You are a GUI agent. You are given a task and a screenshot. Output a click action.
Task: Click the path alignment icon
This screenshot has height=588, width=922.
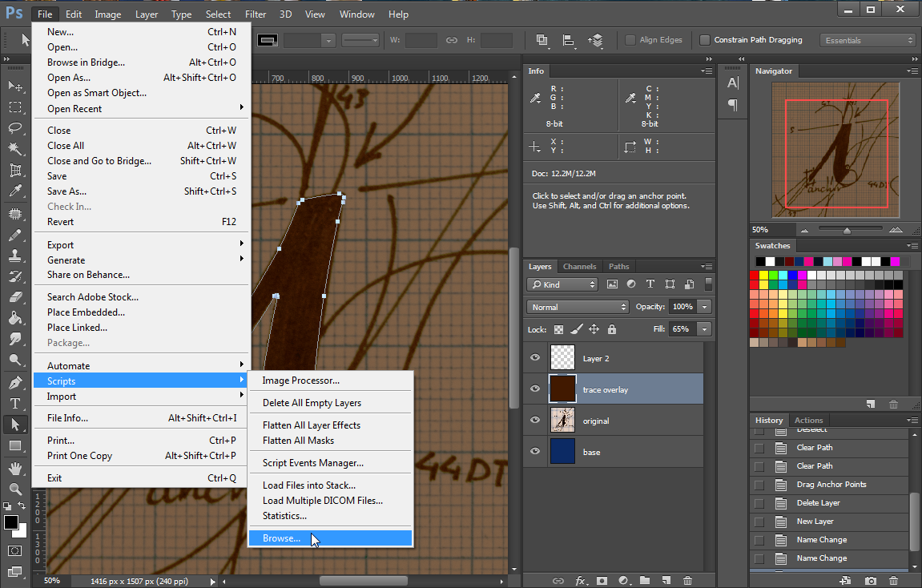click(x=569, y=40)
